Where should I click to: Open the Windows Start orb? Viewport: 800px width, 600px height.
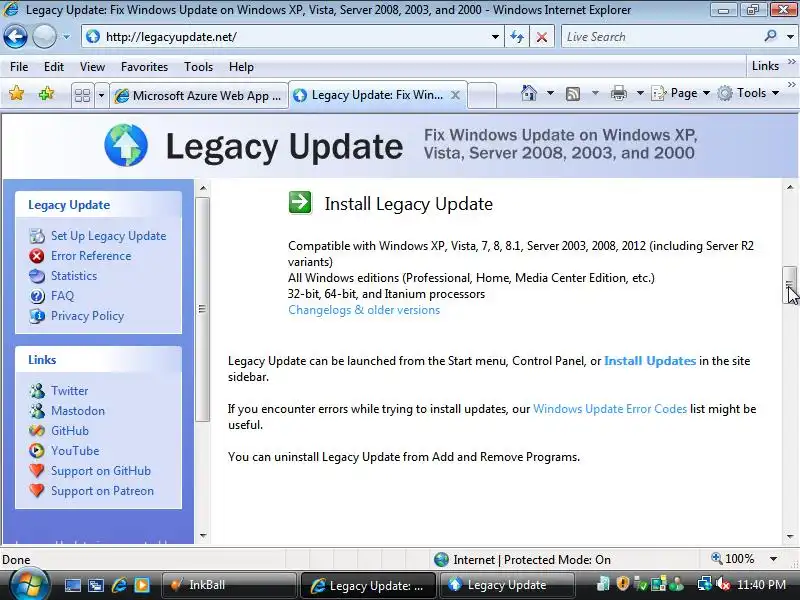[x=29, y=584]
